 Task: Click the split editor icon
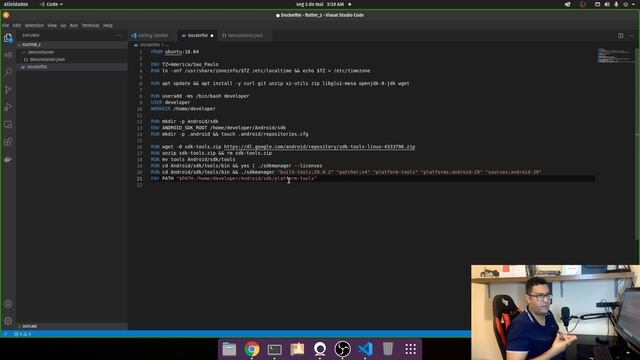(x=620, y=36)
